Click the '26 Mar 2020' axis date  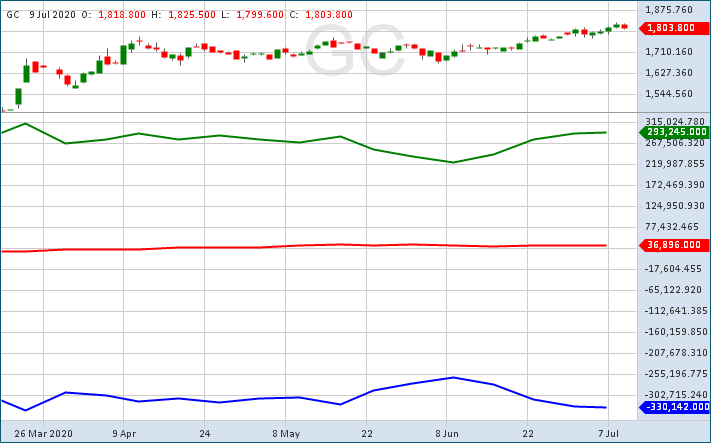pos(44,433)
